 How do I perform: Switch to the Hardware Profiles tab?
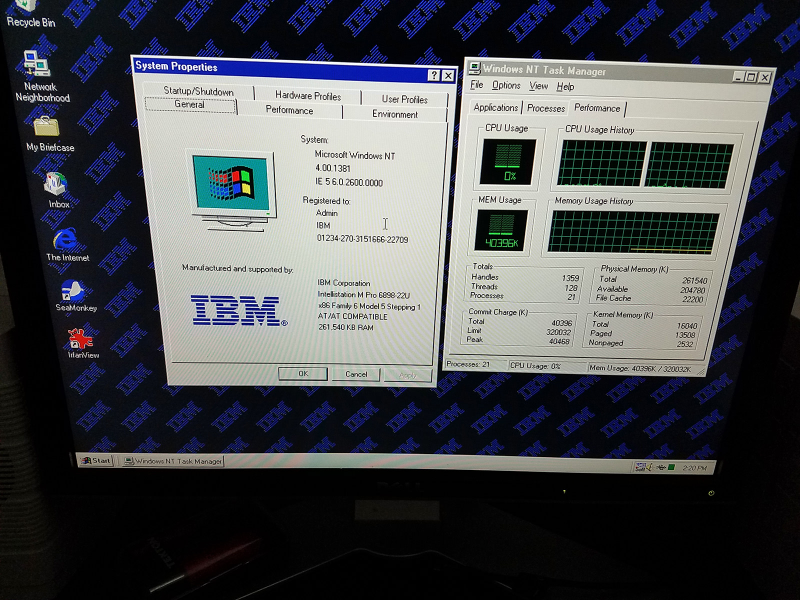click(x=308, y=95)
